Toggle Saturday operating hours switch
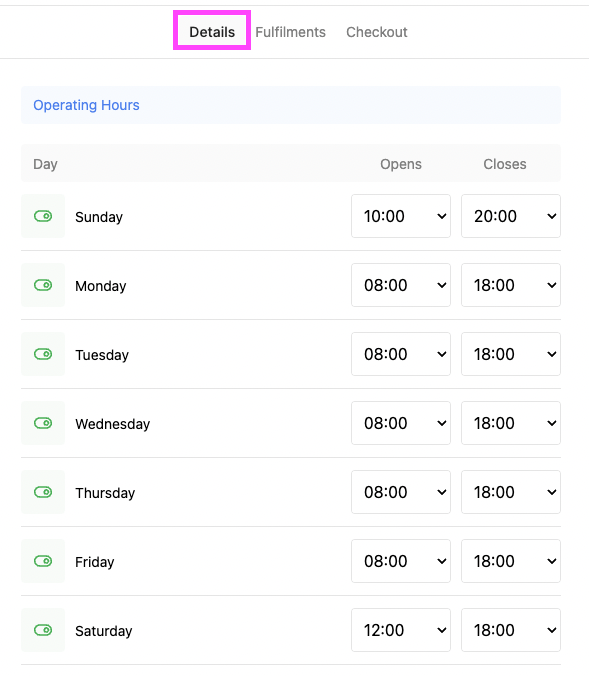589x676 pixels. tap(43, 630)
